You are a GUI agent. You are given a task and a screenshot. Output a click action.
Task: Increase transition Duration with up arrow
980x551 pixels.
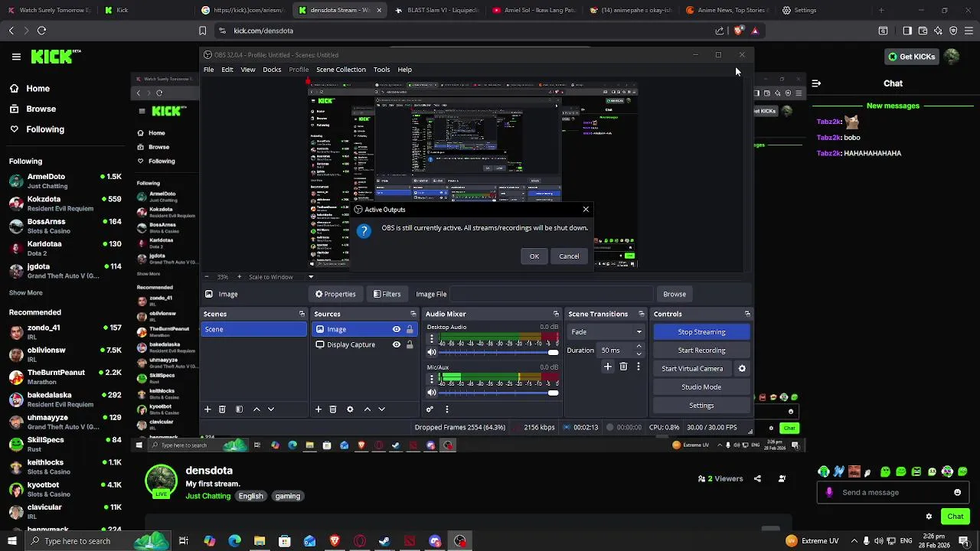[639, 347]
